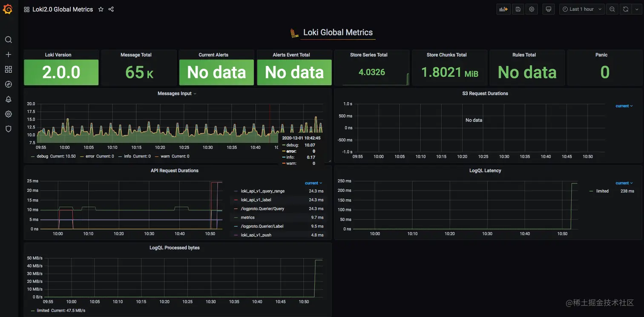Open the Alerting bell icon

tap(8, 99)
